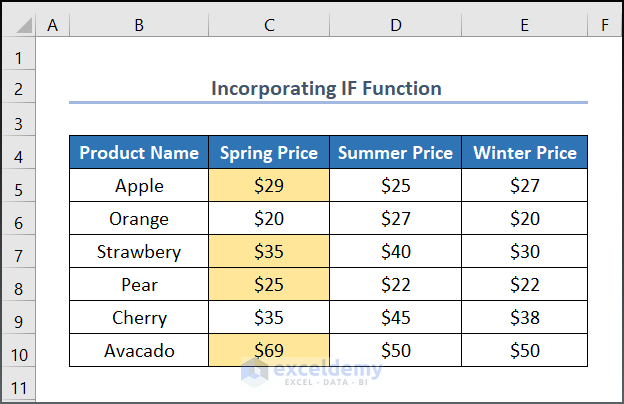Click row 5 header
This screenshot has width=624, height=404.
pyautogui.click(x=18, y=186)
